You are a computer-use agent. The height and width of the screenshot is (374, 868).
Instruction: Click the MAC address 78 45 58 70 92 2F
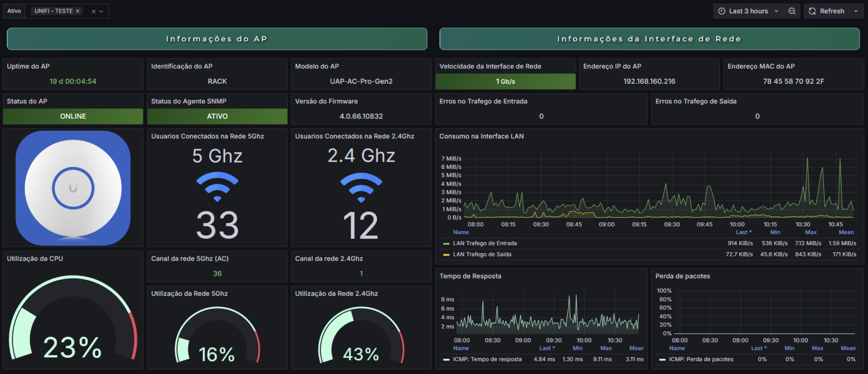[x=793, y=82]
